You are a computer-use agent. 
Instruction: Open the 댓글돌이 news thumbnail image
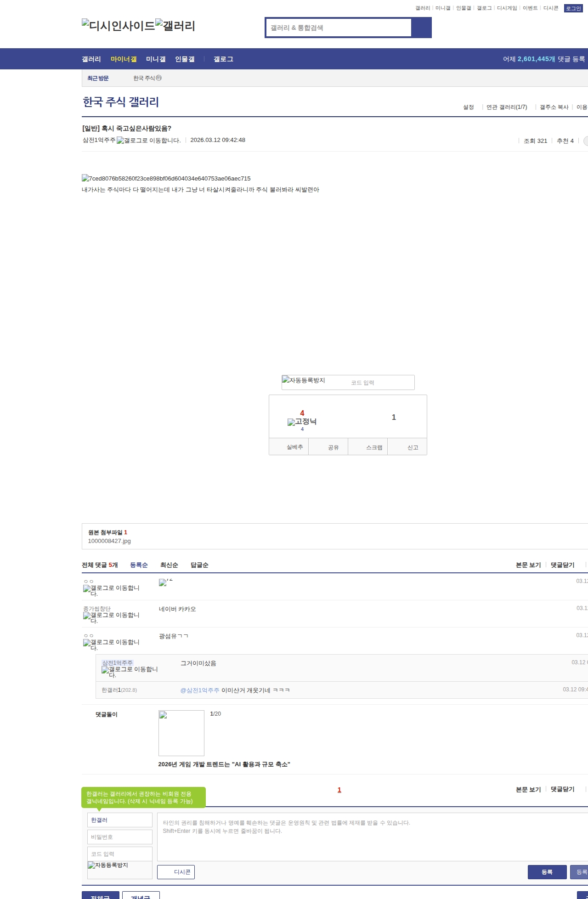(181, 733)
